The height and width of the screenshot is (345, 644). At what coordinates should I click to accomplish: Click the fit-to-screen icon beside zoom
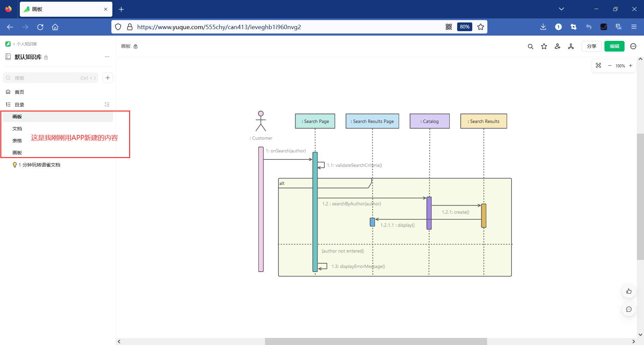coord(598,66)
